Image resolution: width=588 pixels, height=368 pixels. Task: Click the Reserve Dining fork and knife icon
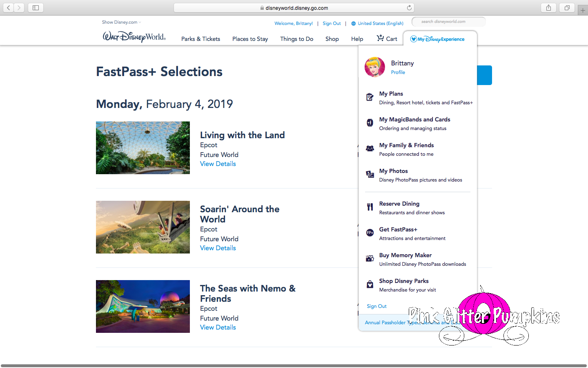[x=370, y=207]
